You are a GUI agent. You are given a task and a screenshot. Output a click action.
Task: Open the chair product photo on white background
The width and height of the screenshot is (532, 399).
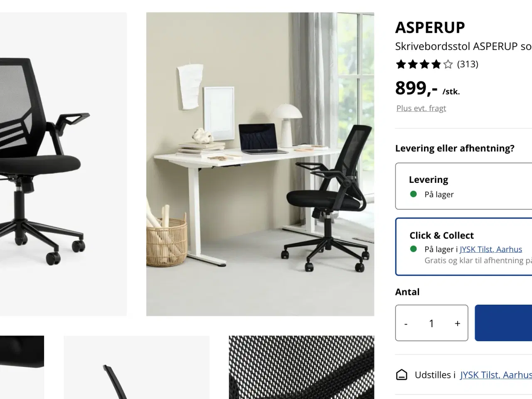pos(63,164)
